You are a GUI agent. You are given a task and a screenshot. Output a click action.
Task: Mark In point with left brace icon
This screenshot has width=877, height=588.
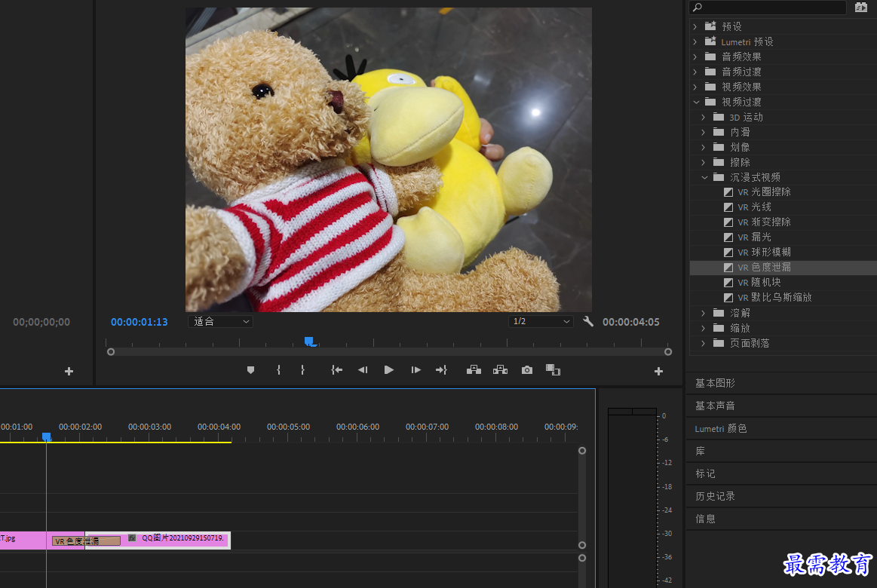pyautogui.click(x=278, y=370)
